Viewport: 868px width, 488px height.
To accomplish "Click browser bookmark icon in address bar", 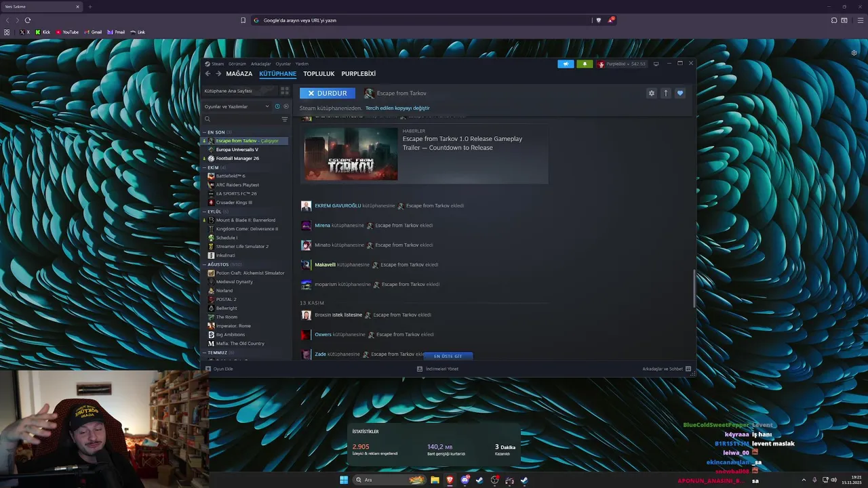I will click(243, 20).
